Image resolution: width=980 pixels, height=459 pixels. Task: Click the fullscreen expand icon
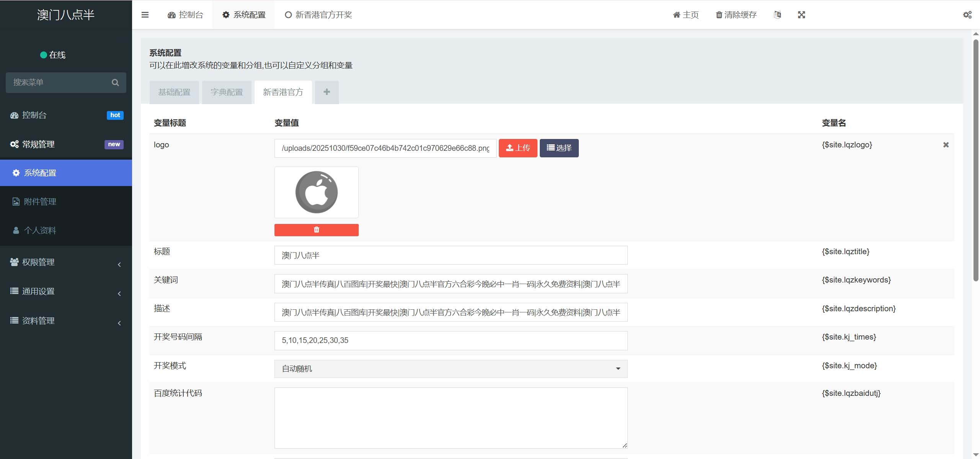pyautogui.click(x=801, y=15)
